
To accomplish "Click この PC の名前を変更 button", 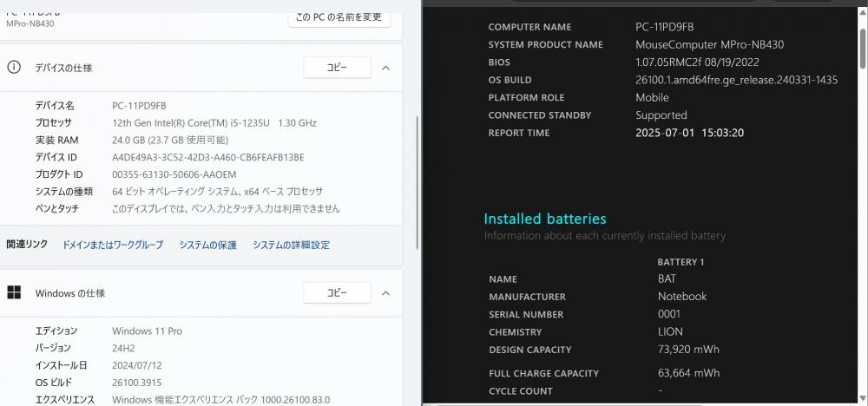I will click(339, 17).
